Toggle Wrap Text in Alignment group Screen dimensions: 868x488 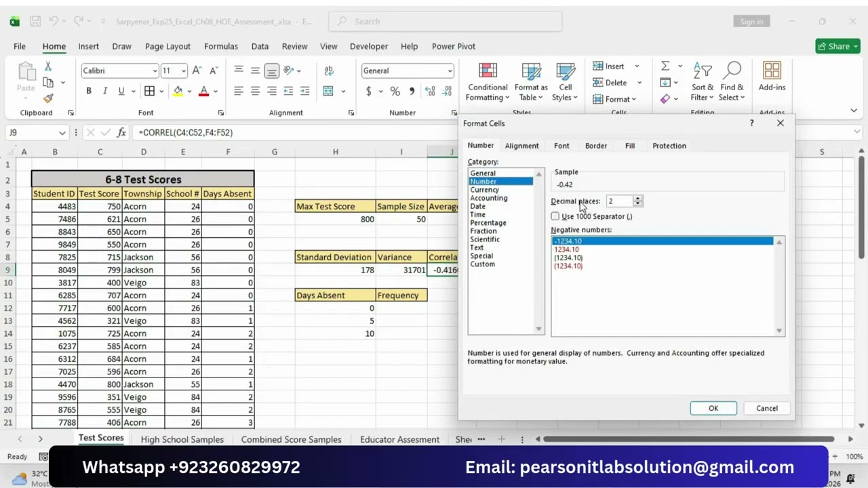(329, 70)
